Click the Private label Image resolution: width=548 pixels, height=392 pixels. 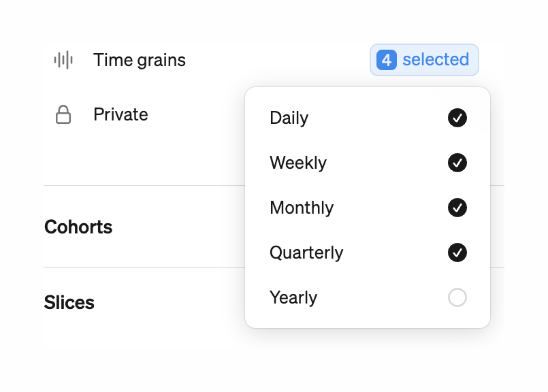pos(120,114)
